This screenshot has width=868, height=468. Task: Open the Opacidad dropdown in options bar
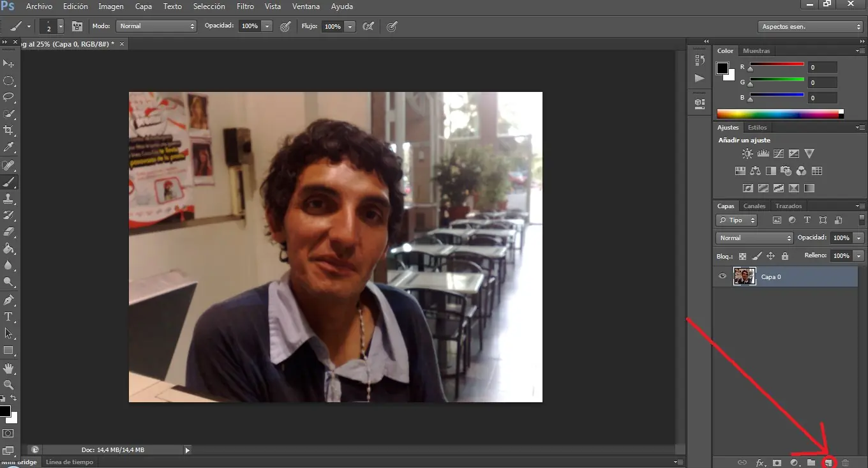click(267, 26)
